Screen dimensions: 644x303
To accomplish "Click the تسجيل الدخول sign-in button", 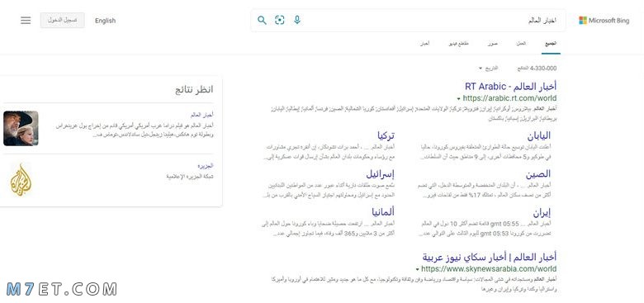I will click(63, 21).
